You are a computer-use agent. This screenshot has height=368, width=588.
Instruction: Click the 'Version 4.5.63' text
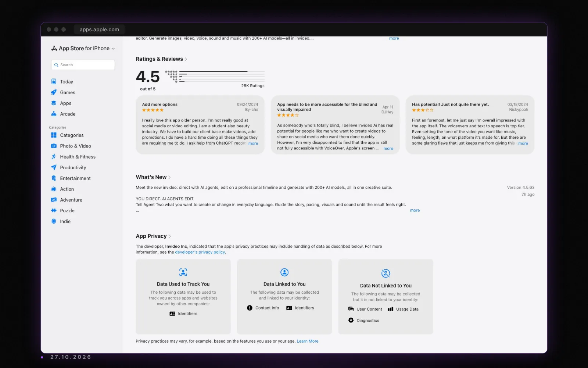tap(521, 187)
